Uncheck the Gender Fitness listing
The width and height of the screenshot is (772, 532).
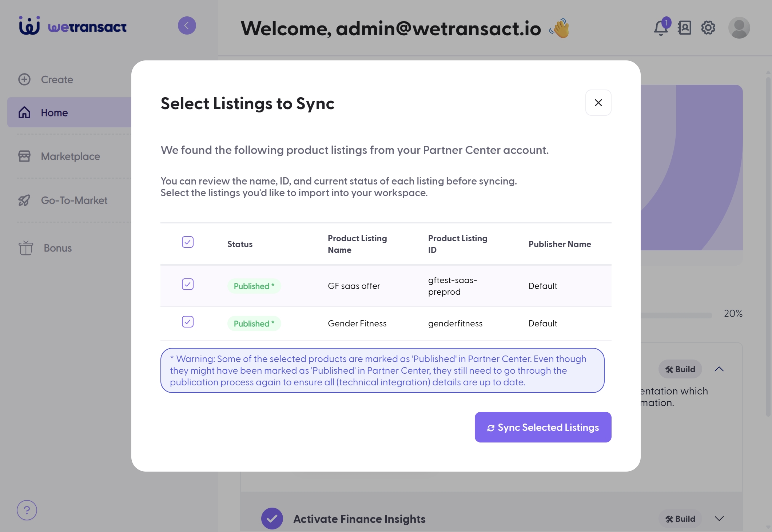[188, 322]
